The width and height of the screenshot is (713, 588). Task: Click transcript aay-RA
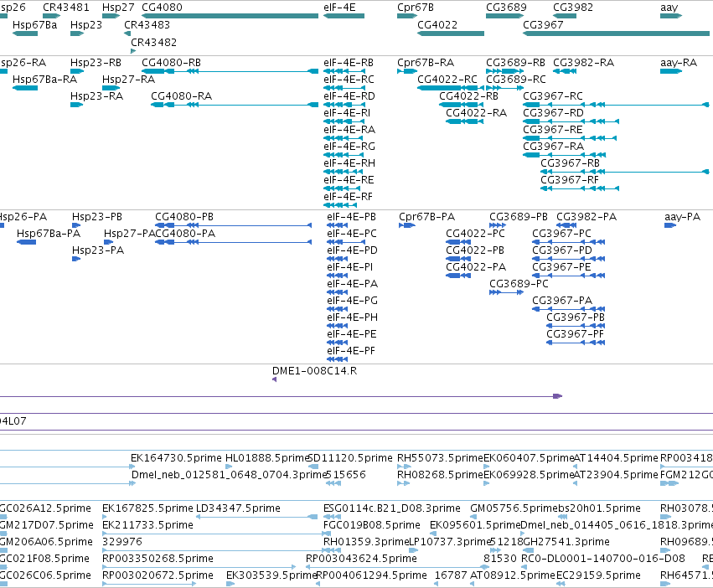coord(671,71)
